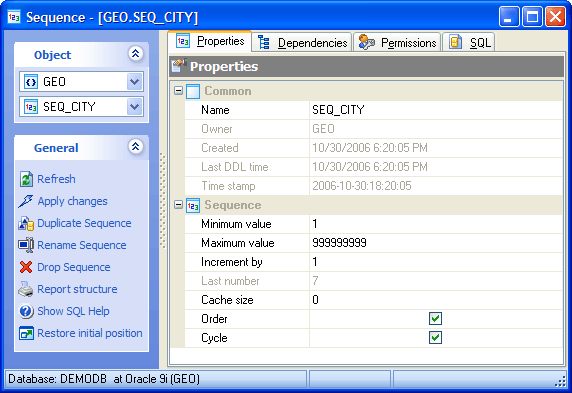Minimize the Sequence window
572x393 pixels.
coord(509,16)
